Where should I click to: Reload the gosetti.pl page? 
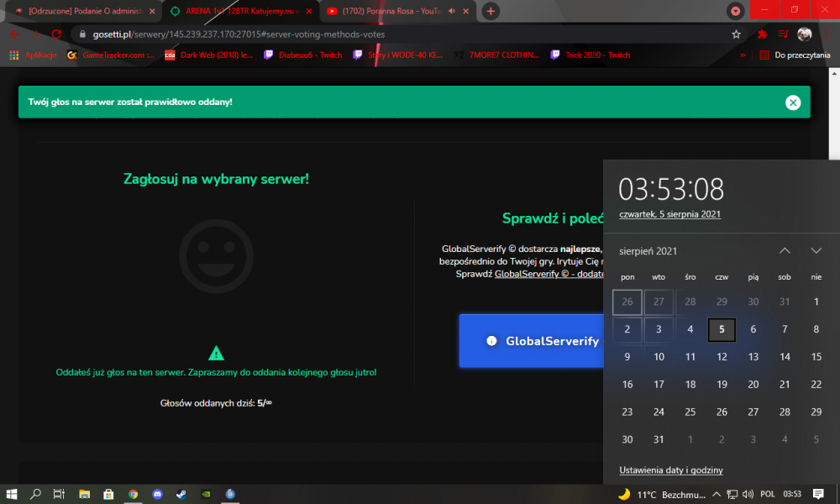click(56, 34)
